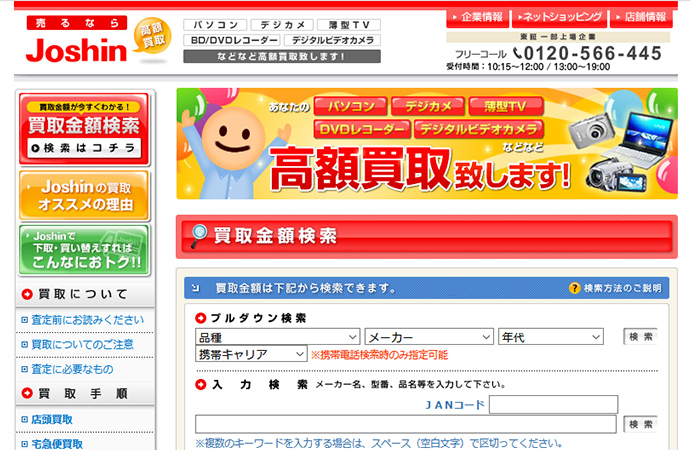Screen dimensions: 690x450
Task: Click the smiling mascot character in banner
Action: click(x=232, y=152)
